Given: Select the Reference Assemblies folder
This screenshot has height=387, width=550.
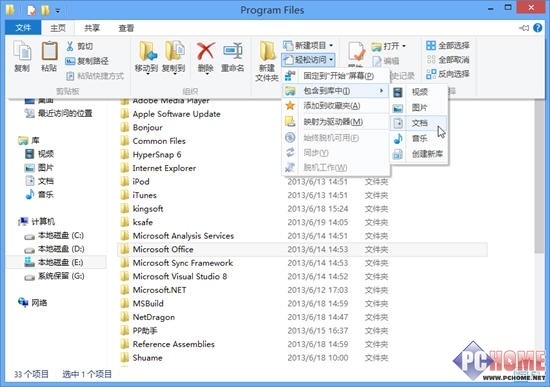Looking at the screenshot, I should coord(167,344).
